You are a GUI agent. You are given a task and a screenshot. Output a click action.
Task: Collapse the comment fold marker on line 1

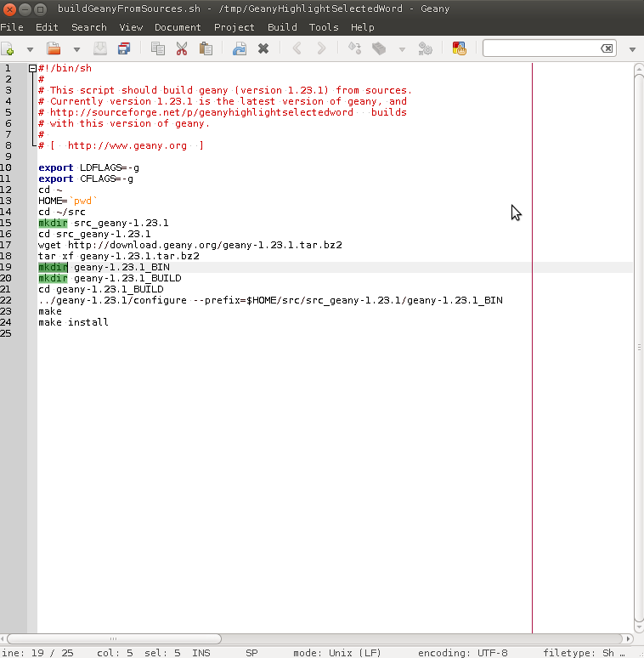[x=32, y=69]
